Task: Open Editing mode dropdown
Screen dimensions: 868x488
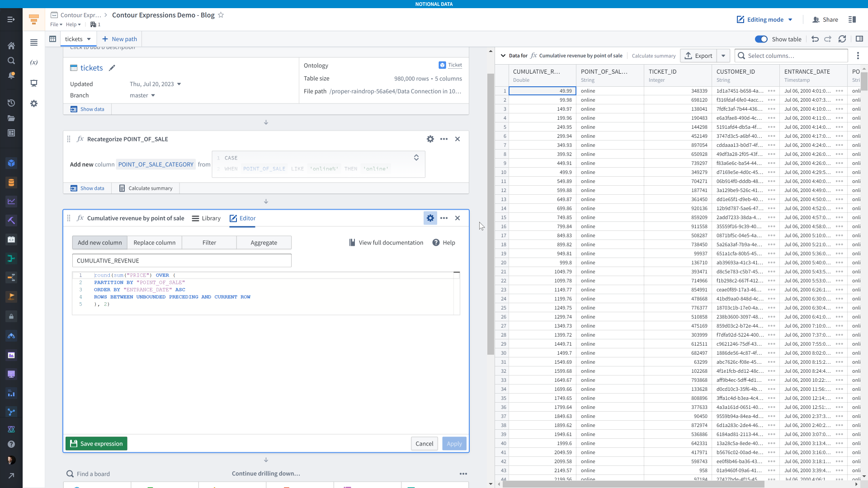Action: (764, 19)
